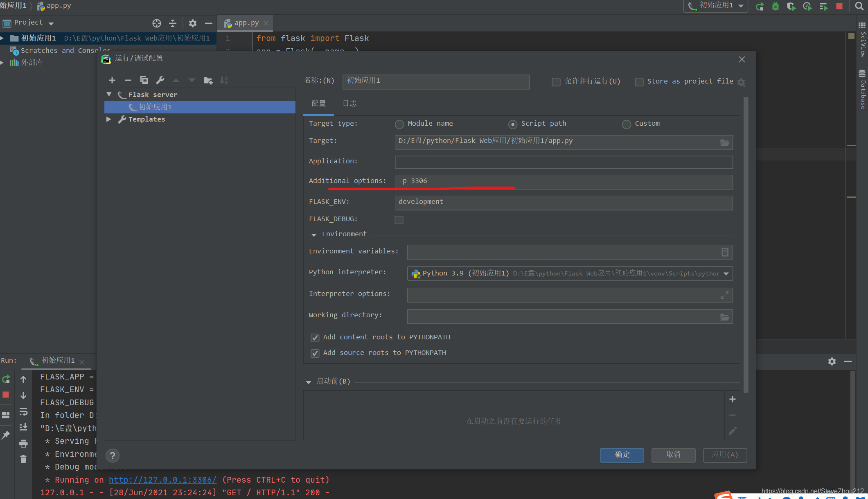The width and height of the screenshot is (868, 499).
Task: Open Project panel settings gear
Action: click(x=193, y=23)
